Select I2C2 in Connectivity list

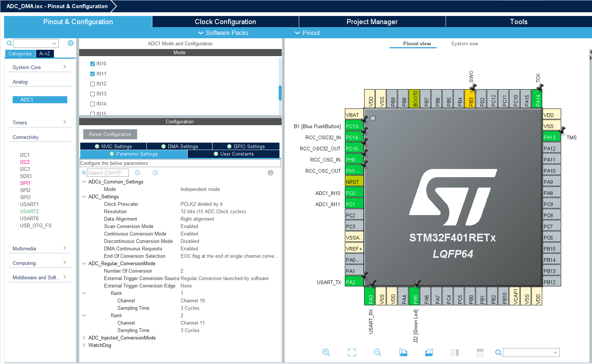click(25, 162)
